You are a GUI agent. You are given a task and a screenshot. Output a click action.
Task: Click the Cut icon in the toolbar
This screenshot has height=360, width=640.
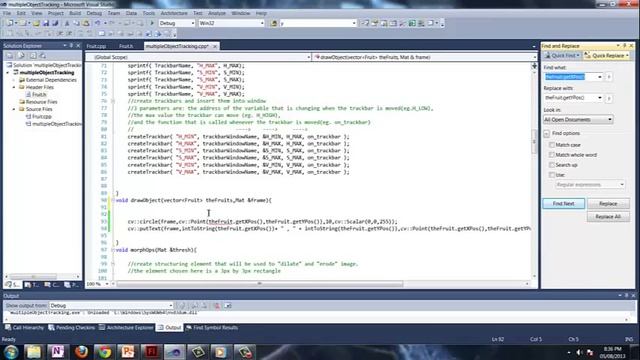[67, 23]
